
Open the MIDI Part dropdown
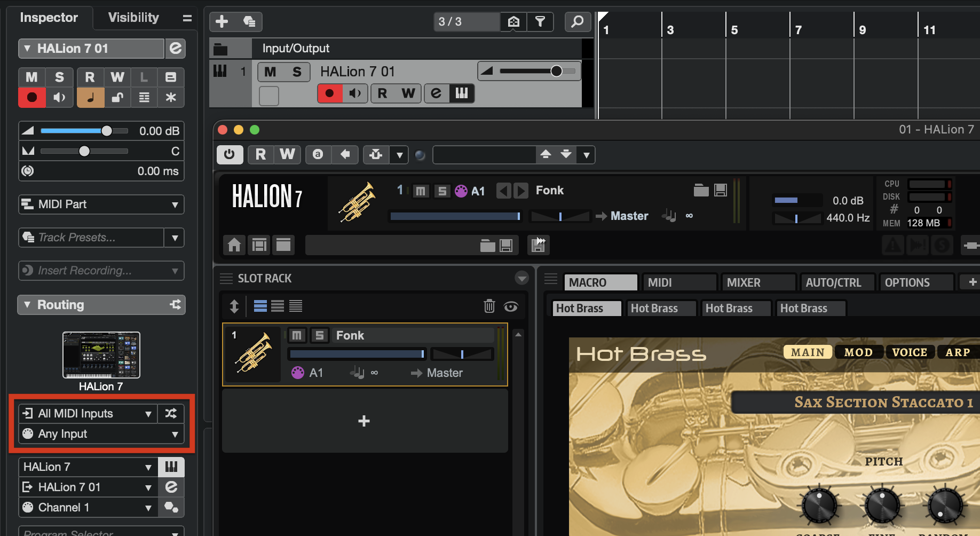101,204
